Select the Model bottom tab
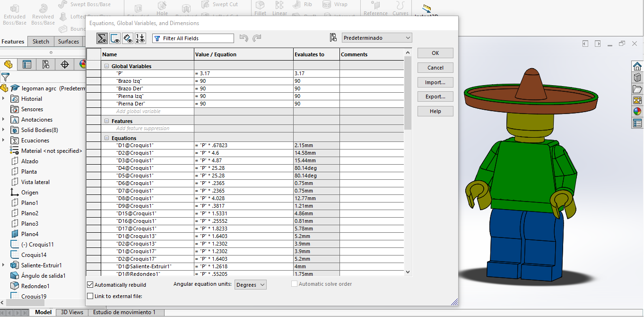644x317 pixels. coord(43,312)
